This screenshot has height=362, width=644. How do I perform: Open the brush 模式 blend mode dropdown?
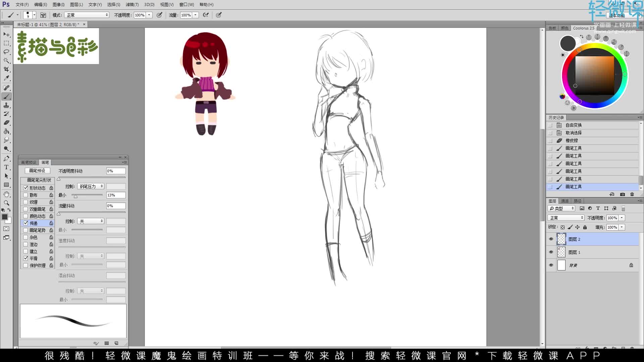coord(87,15)
